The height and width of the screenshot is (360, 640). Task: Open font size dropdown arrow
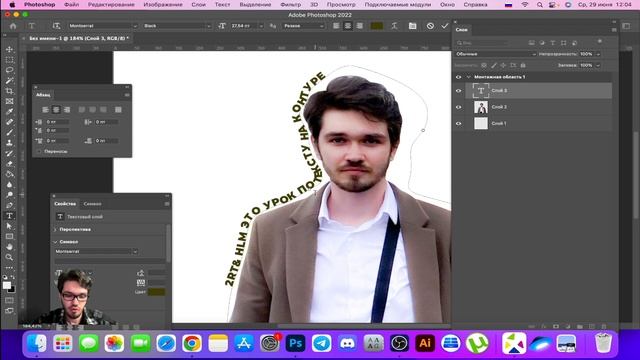point(261,26)
